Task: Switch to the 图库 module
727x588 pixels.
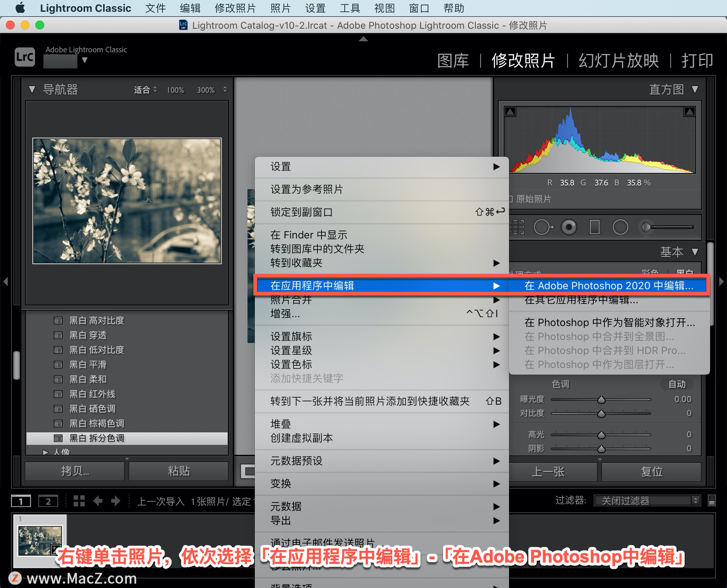Action: point(453,61)
